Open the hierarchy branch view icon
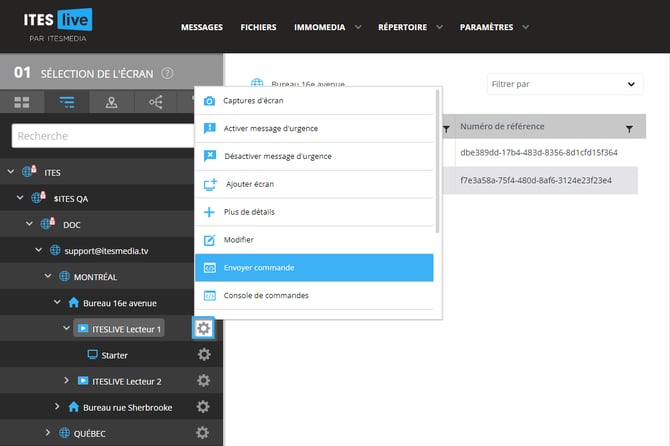Image resolution: width=670 pixels, height=446 pixels. coord(156,102)
